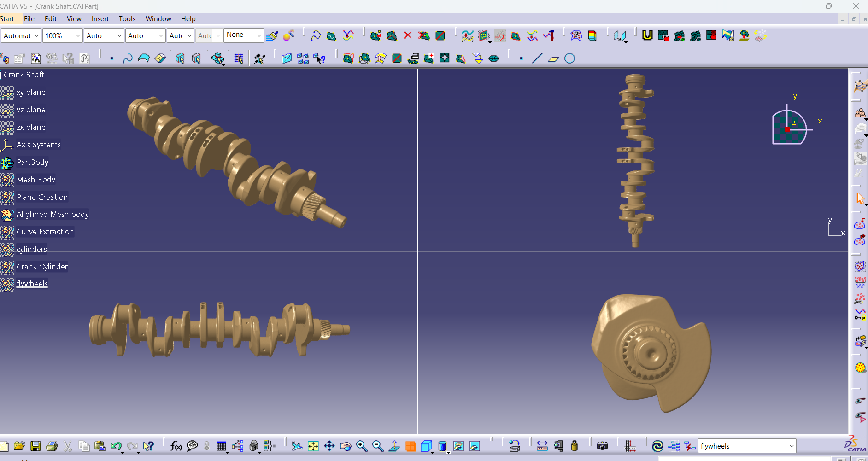Viewport: 868px width, 461px height.
Task: Click the Paste clipboard icon
Action: point(100,446)
